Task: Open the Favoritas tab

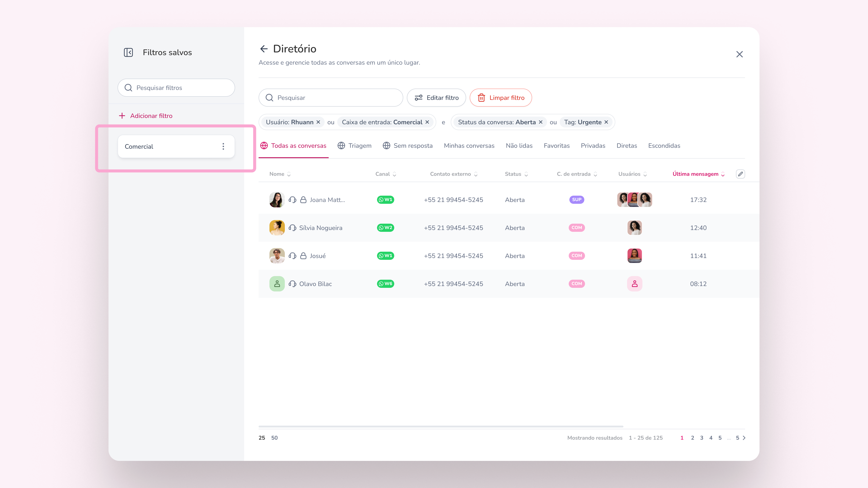Action: click(557, 145)
